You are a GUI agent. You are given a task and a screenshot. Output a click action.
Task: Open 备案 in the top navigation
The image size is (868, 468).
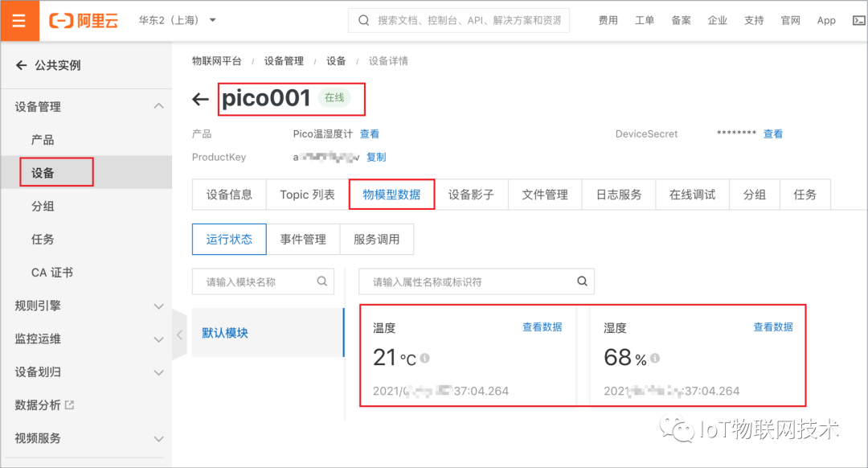(681, 20)
